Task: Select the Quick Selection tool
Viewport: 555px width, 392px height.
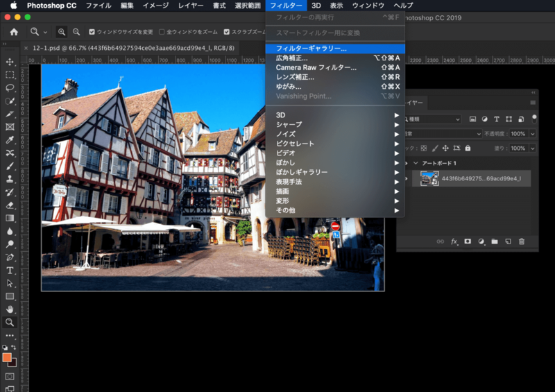Action: tap(10, 101)
